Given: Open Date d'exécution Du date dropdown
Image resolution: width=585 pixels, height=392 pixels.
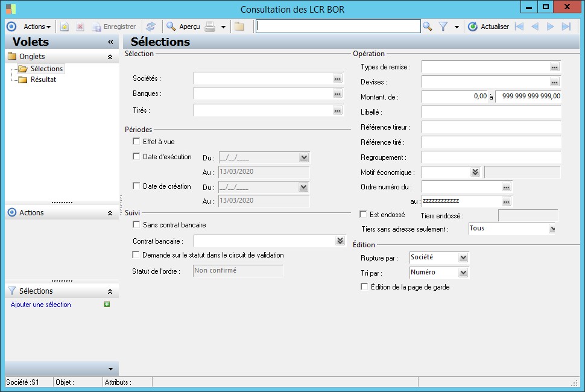Looking at the screenshot, I should pos(304,158).
